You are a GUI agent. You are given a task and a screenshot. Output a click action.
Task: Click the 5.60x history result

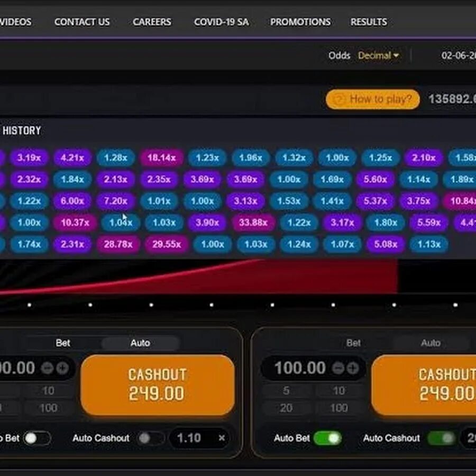[x=375, y=179]
